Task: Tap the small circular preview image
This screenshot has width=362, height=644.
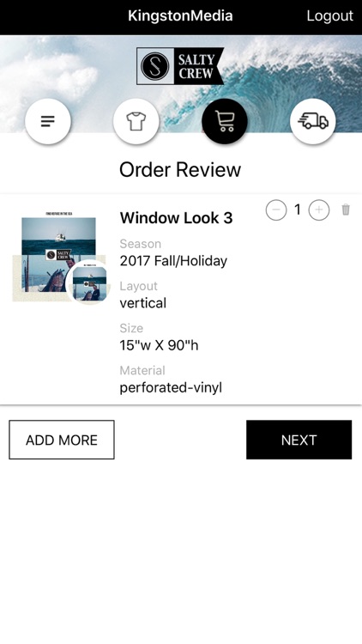Action: click(x=87, y=283)
